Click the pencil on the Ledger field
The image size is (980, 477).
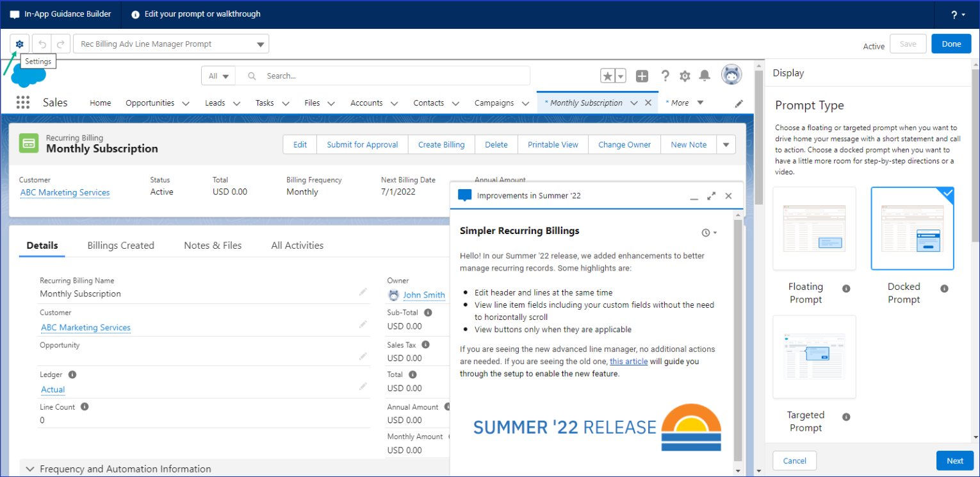coord(363,386)
